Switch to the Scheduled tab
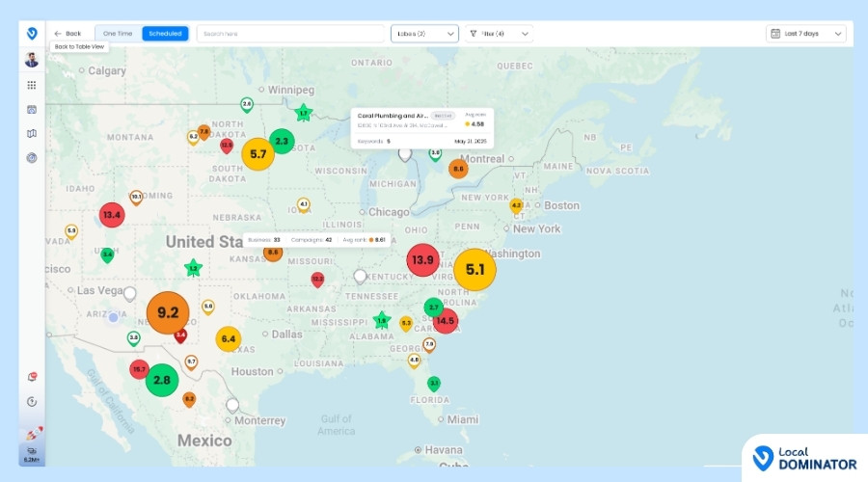 [165, 34]
